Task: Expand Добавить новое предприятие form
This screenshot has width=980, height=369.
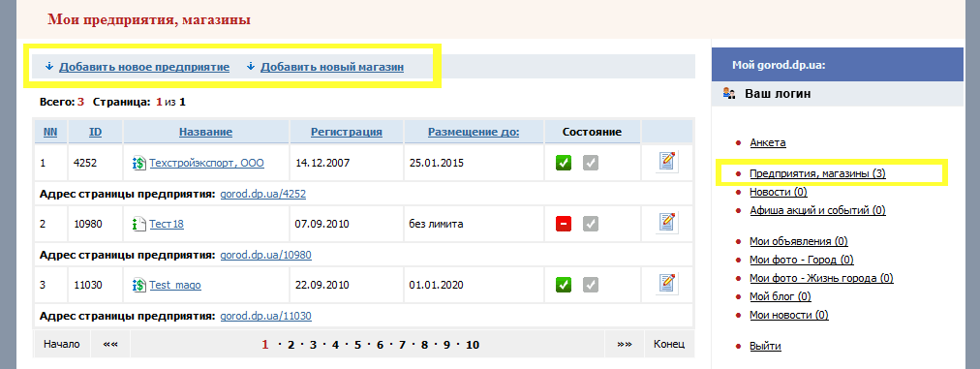Action: tap(144, 67)
